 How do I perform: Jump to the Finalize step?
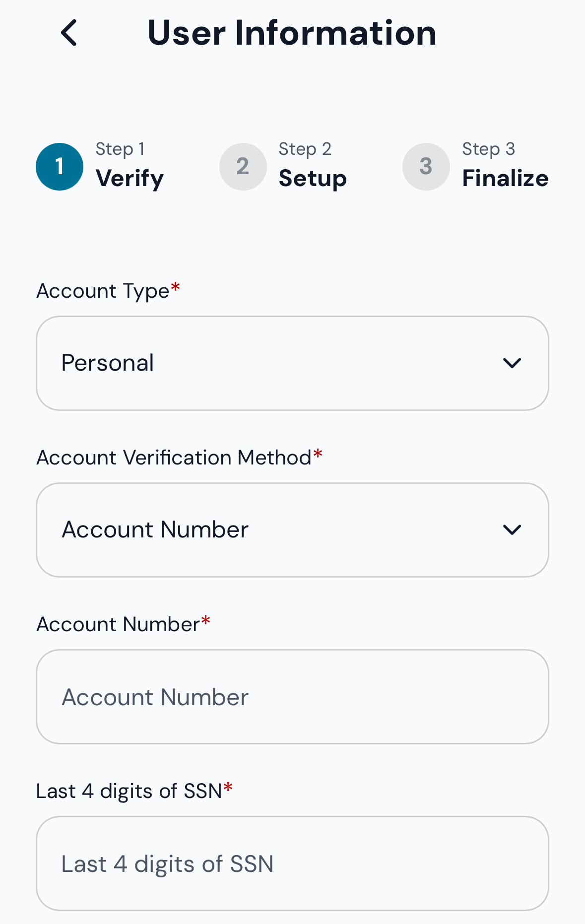tap(505, 179)
